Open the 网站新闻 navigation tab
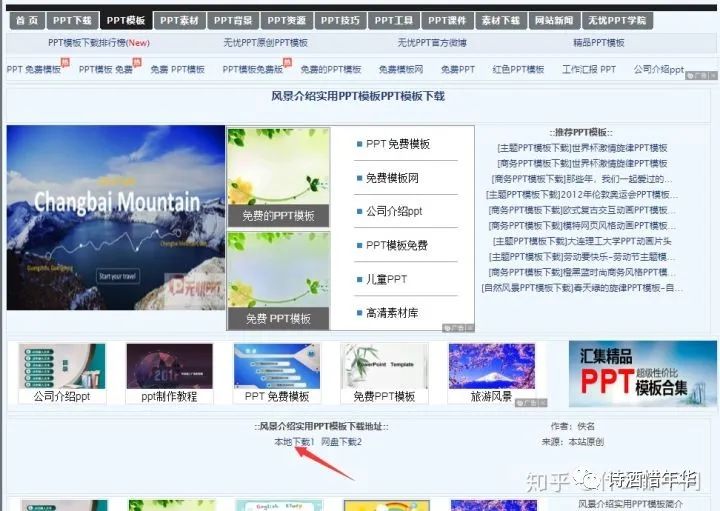 554,20
